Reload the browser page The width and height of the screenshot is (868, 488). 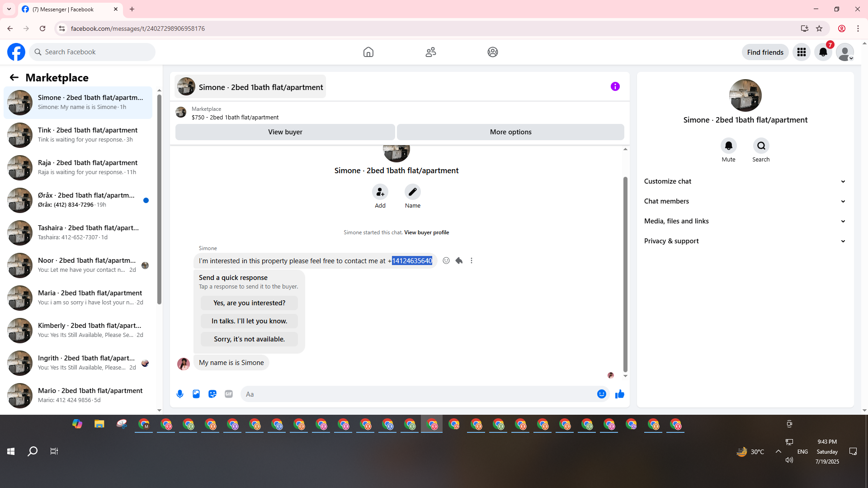pos(42,28)
